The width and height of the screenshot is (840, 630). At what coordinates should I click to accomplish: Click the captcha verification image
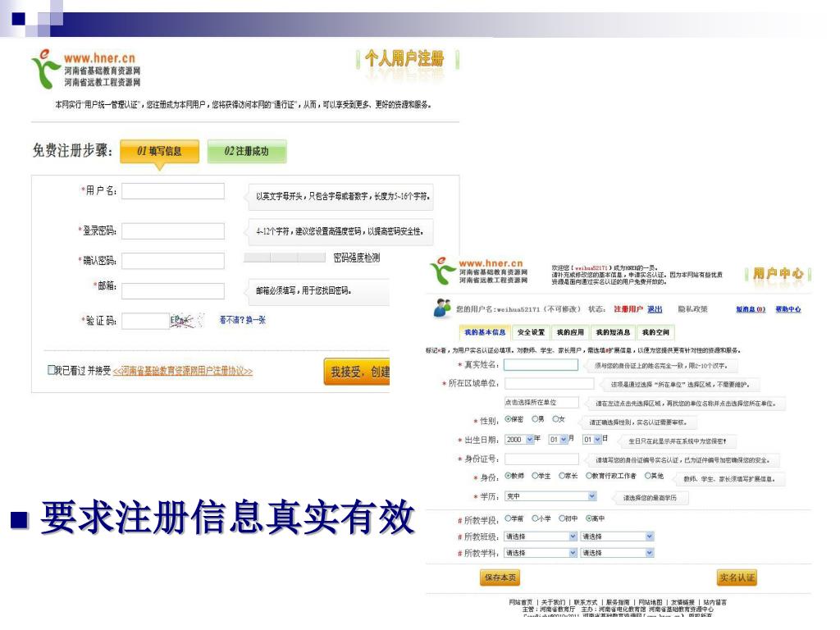coord(187,321)
